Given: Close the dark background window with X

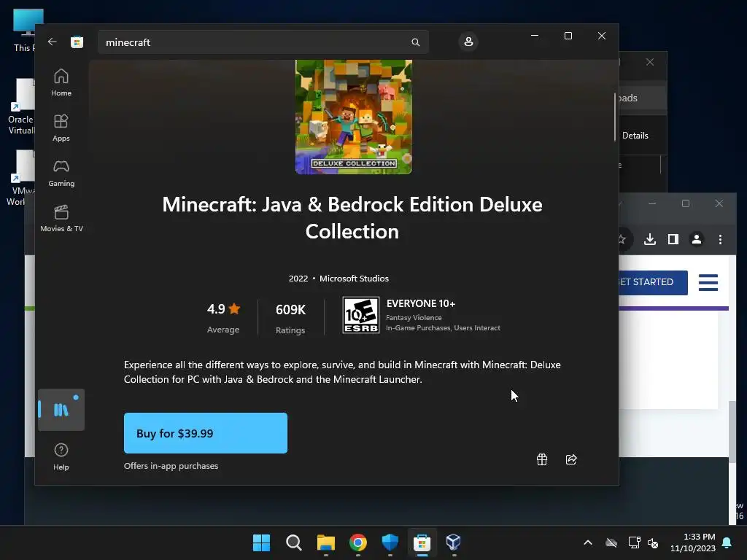Looking at the screenshot, I should click(x=650, y=63).
